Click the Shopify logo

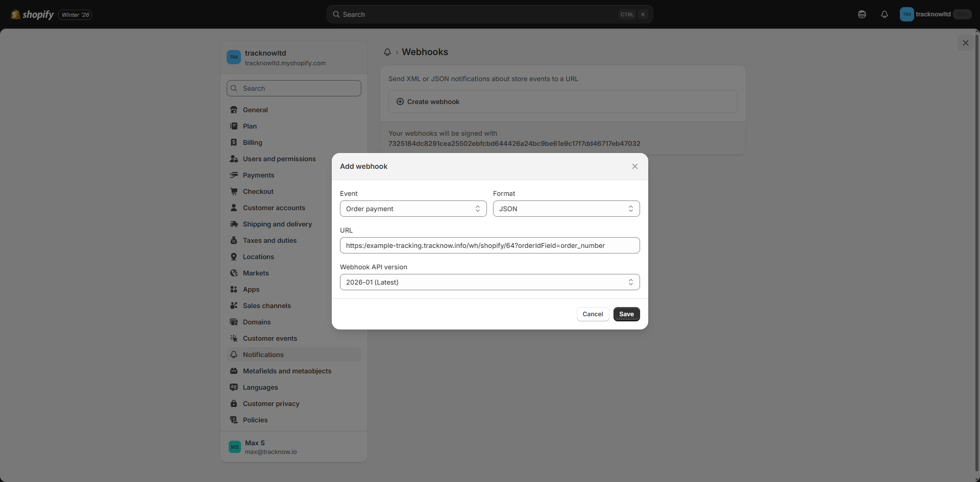pyautogui.click(x=33, y=14)
